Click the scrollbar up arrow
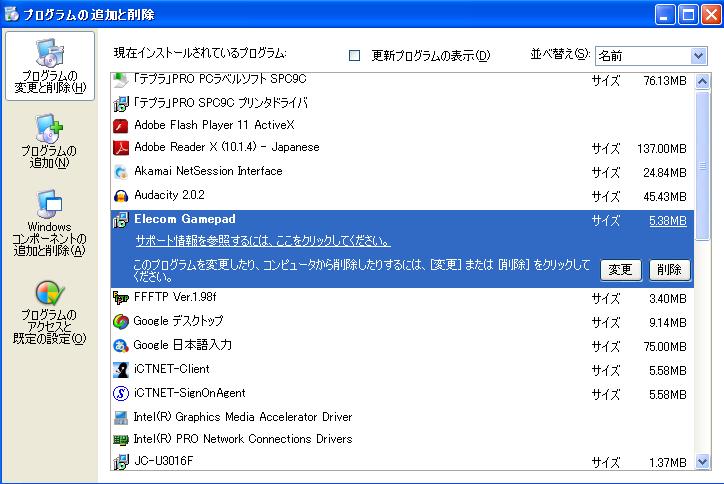 point(702,81)
